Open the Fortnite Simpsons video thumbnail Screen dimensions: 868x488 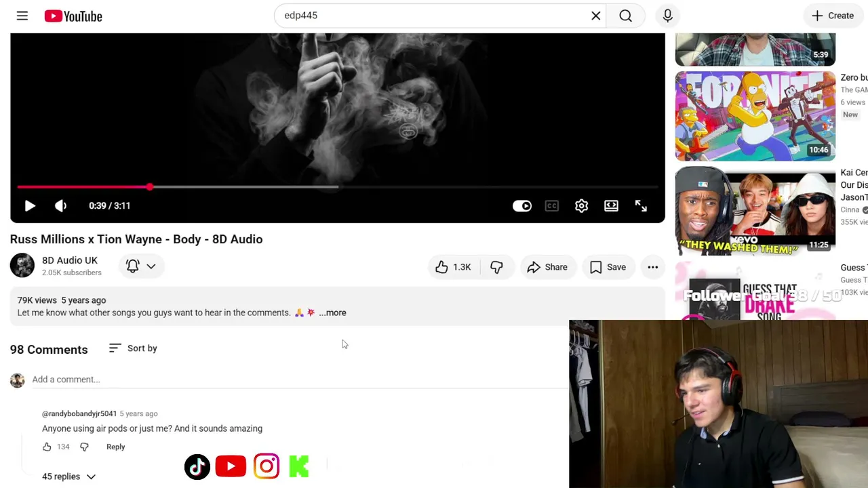[x=755, y=116]
